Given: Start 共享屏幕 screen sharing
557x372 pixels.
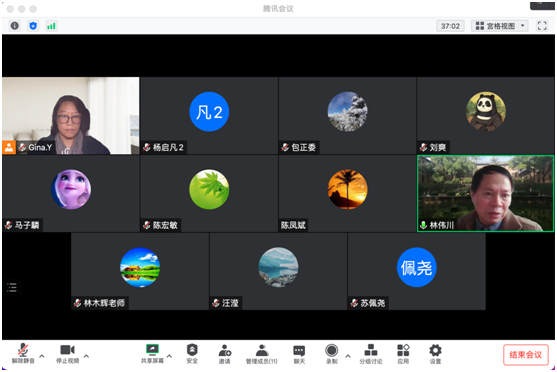Looking at the screenshot, I should (152, 353).
